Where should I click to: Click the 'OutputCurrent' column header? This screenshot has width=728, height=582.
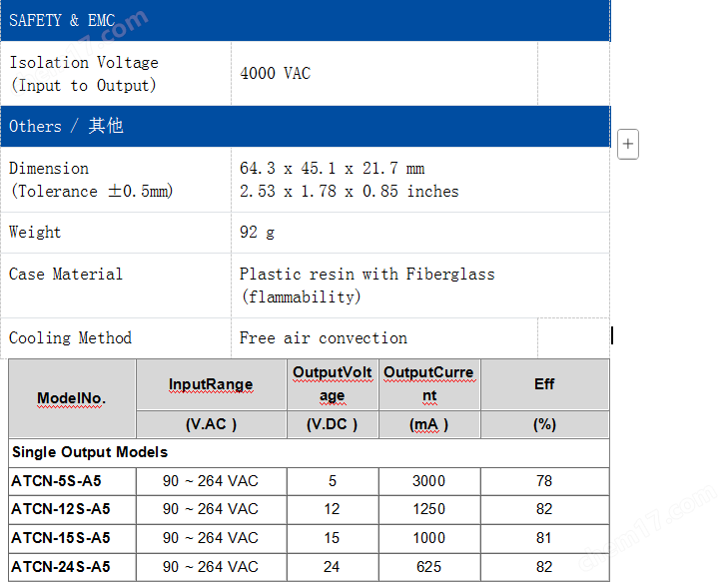click(x=429, y=384)
